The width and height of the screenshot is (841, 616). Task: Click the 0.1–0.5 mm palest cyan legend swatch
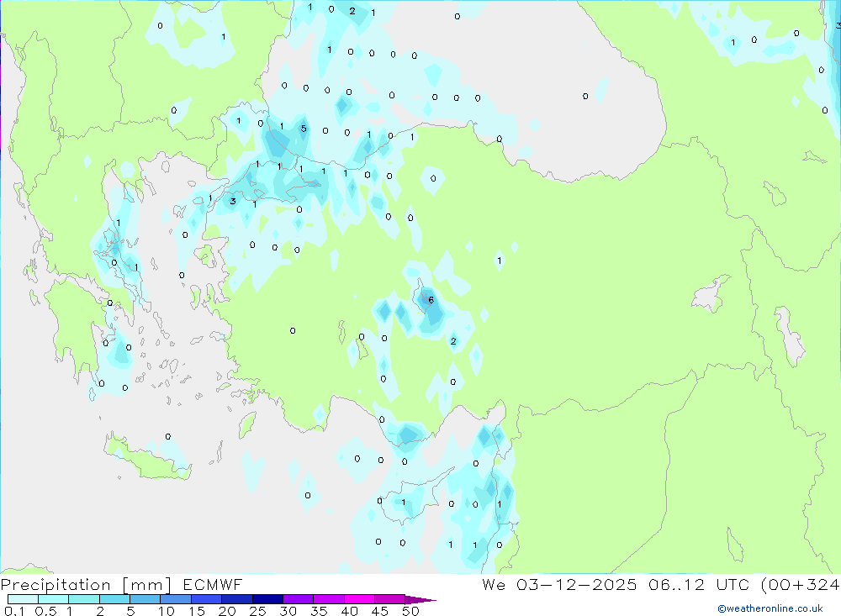23,599
